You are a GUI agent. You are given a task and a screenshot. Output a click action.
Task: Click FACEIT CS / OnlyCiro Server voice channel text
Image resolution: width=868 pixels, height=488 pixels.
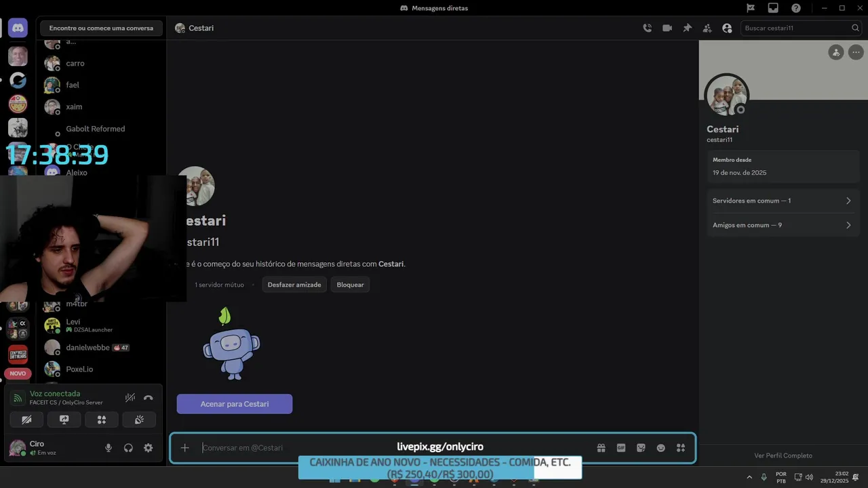(x=66, y=403)
